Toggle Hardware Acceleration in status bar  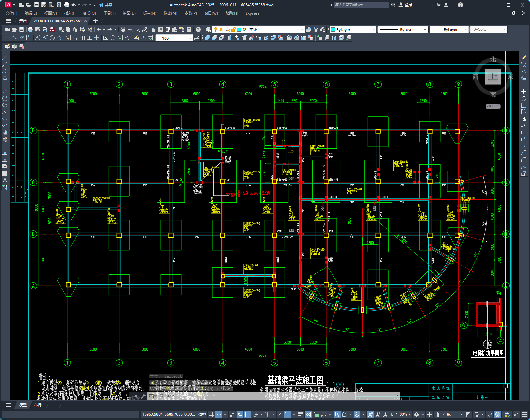tap(498, 414)
